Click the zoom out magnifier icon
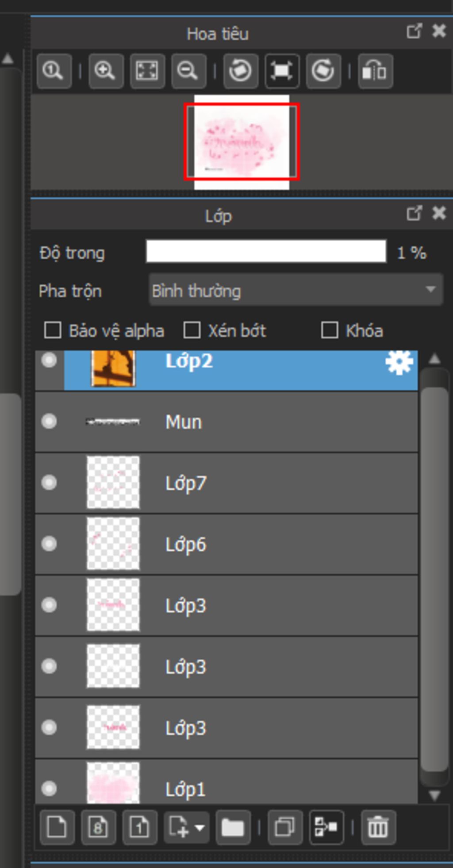 (x=188, y=71)
